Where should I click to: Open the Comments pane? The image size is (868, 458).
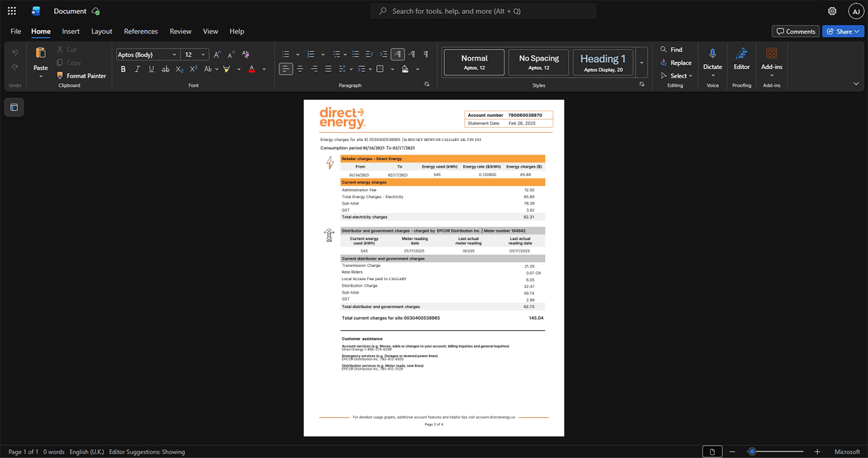[796, 31]
